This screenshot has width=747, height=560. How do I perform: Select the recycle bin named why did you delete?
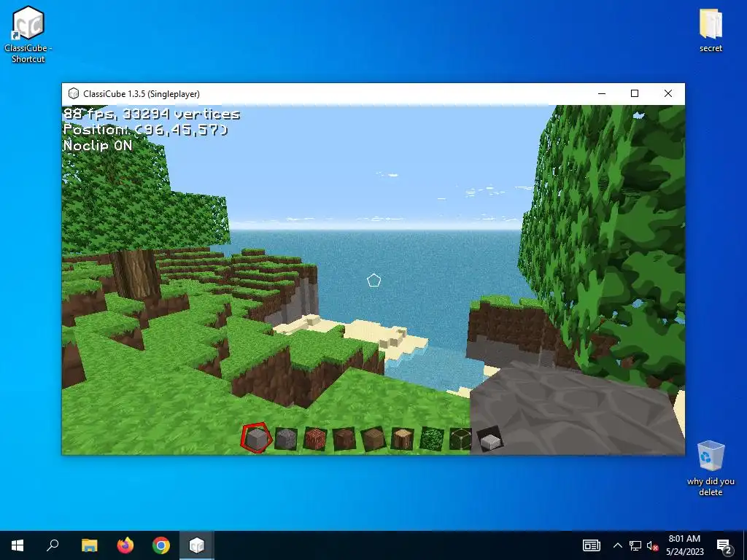pyautogui.click(x=711, y=468)
